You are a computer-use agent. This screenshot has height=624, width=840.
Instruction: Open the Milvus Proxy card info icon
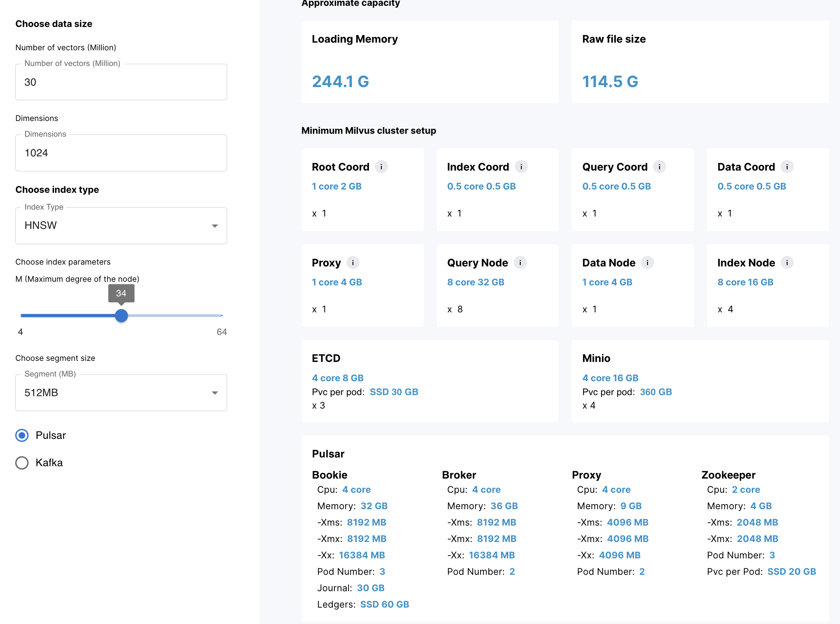[x=353, y=262]
